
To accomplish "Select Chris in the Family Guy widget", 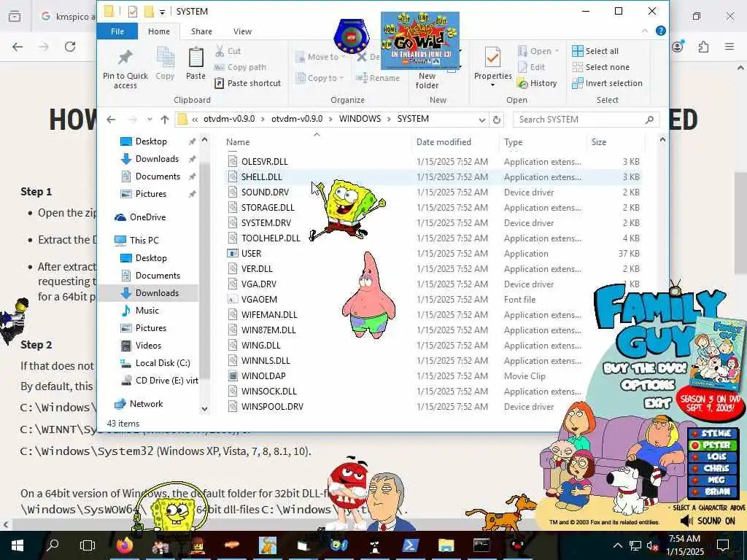I will (712, 469).
